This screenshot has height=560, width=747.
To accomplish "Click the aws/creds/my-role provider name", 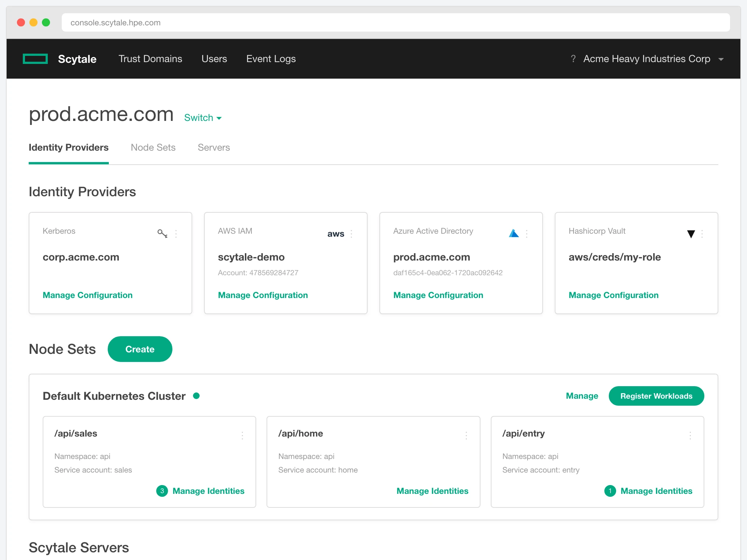I will click(615, 257).
